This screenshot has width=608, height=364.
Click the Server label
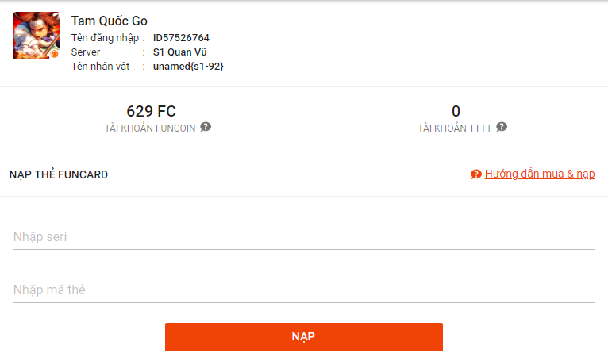(x=85, y=52)
